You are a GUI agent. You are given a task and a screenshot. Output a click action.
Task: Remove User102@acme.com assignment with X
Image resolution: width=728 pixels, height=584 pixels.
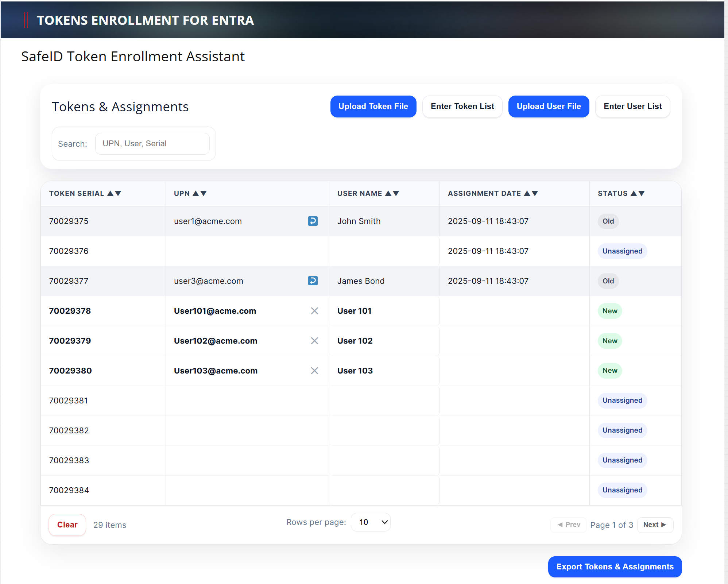click(314, 341)
